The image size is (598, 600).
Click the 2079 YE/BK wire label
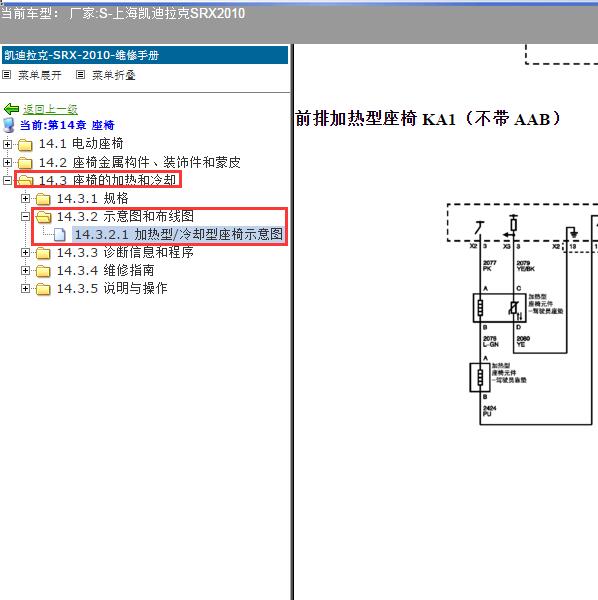pyautogui.click(x=526, y=266)
